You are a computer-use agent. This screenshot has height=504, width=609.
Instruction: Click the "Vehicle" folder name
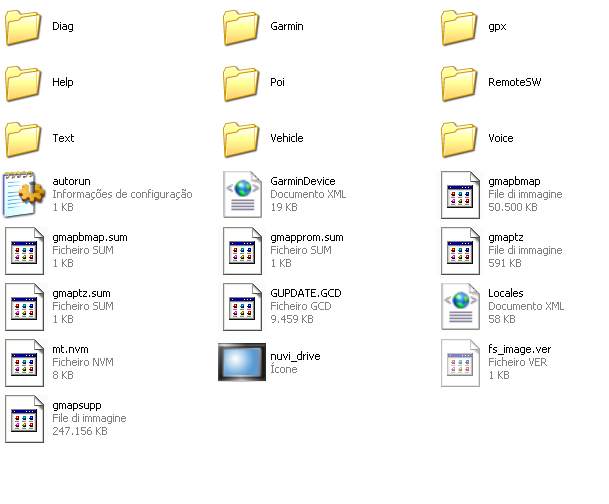(x=287, y=138)
